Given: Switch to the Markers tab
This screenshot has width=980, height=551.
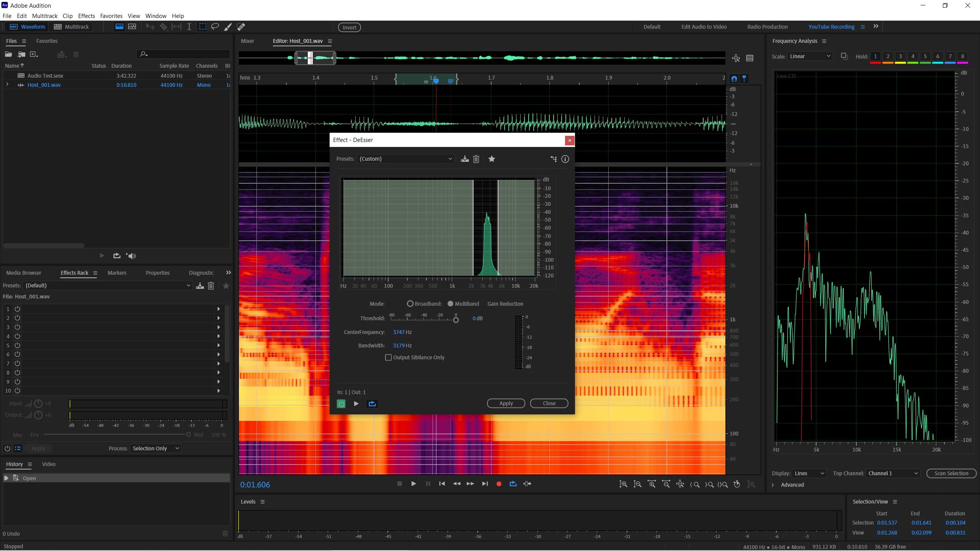Looking at the screenshot, I should [x=117, y=273].
